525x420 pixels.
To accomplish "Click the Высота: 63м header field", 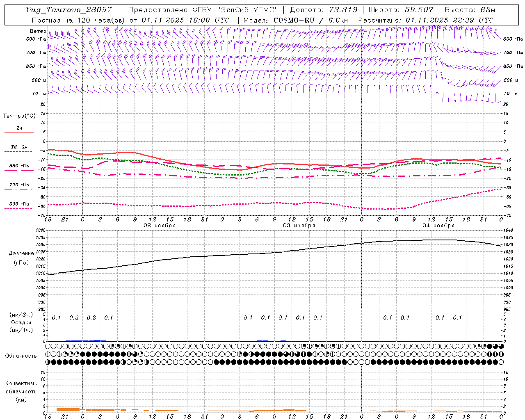I will [469, 10].
